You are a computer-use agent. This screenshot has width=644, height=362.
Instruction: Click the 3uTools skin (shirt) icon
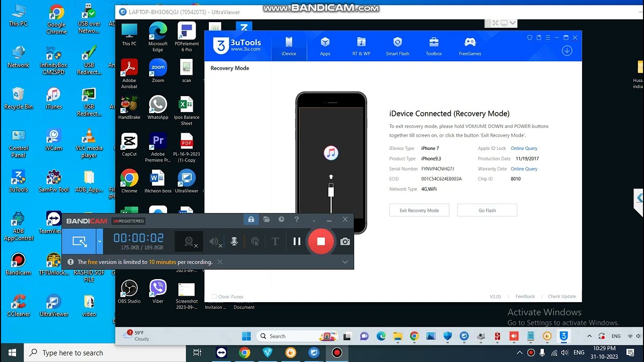pyautogui.click(x=530, y=37)
